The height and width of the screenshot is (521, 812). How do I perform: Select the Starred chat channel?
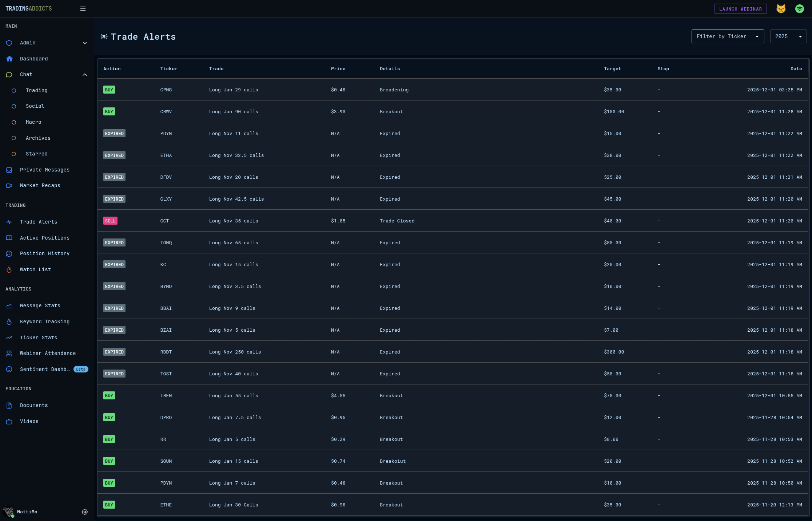click(x=36, y=154)
